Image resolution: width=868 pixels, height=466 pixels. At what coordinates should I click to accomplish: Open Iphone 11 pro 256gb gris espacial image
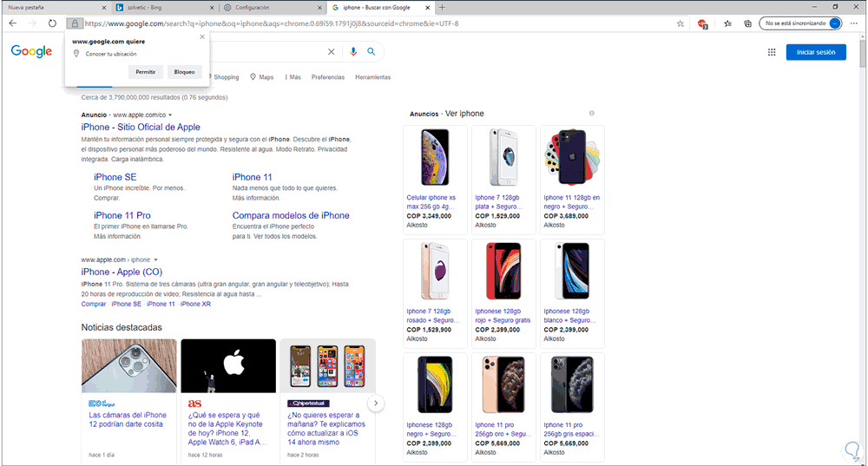[572, 384]
